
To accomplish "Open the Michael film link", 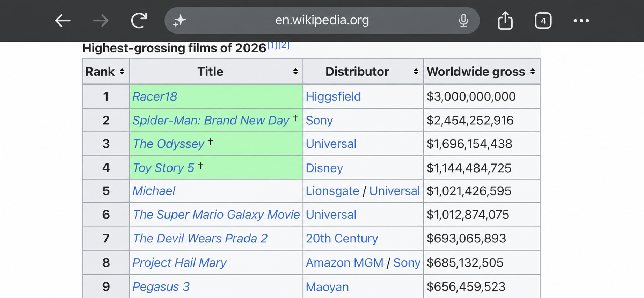I will 154,191.
